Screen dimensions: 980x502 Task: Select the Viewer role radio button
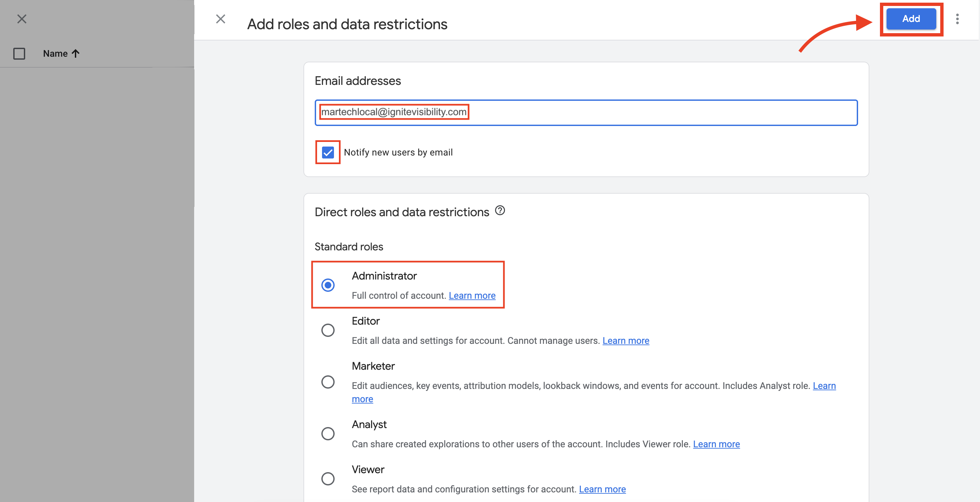click(328, 478)
